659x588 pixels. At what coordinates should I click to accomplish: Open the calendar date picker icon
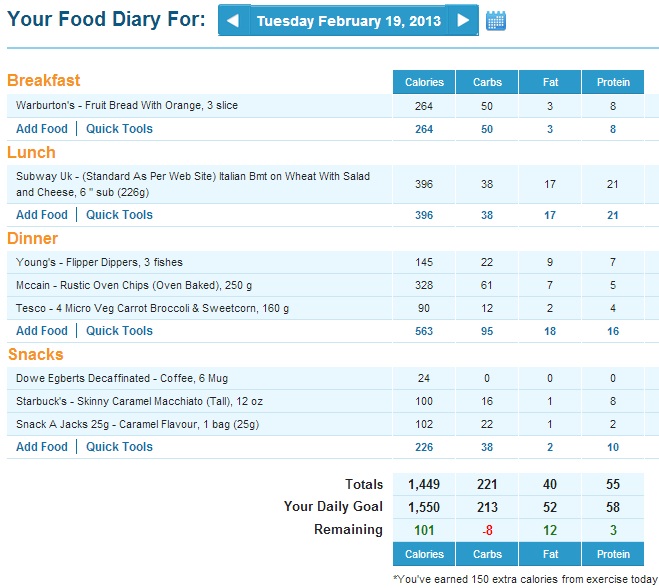[496, 21]
